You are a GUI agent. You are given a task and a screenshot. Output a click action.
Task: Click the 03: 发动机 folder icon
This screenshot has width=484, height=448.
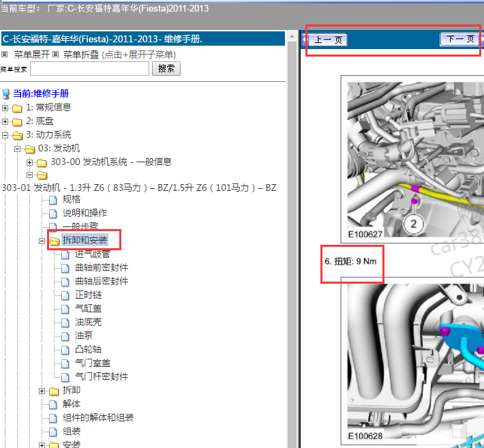coord(29,149)
